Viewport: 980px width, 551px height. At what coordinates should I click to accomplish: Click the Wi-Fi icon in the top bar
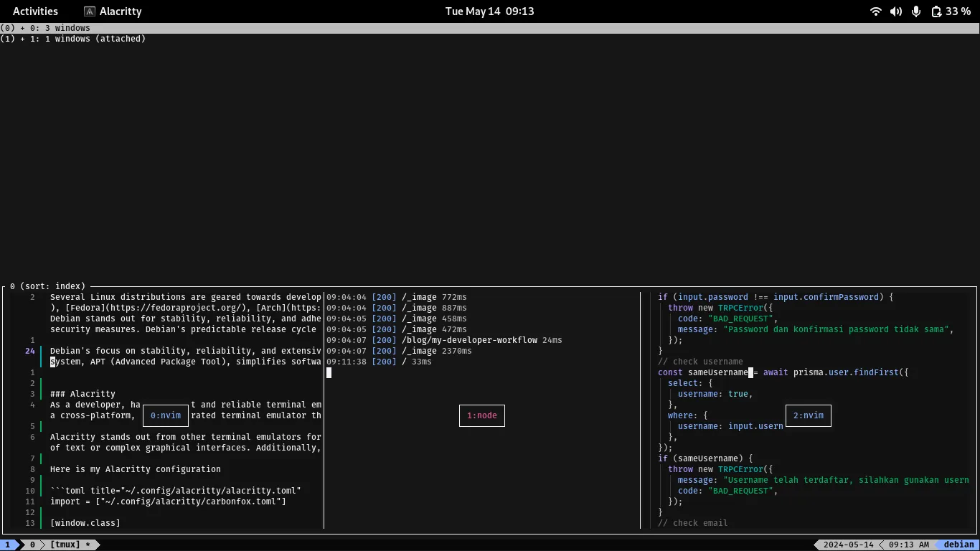coord(875,11)
